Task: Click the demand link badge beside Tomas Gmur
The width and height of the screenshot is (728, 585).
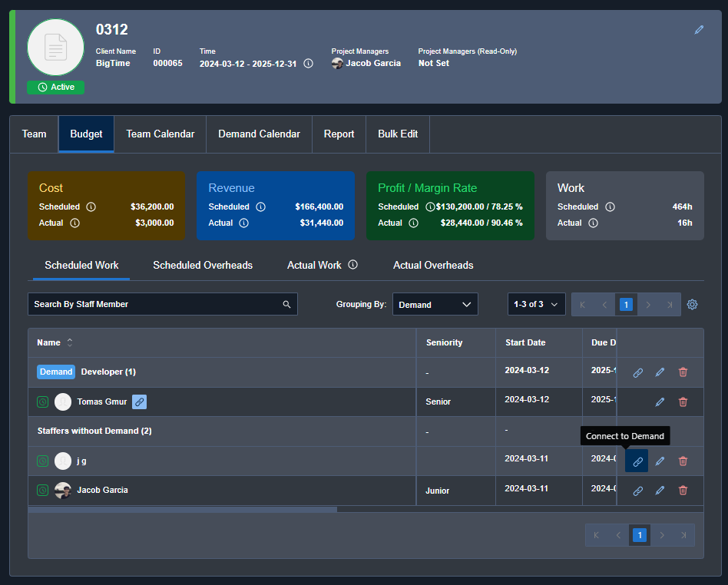Action: click(139, 402)
